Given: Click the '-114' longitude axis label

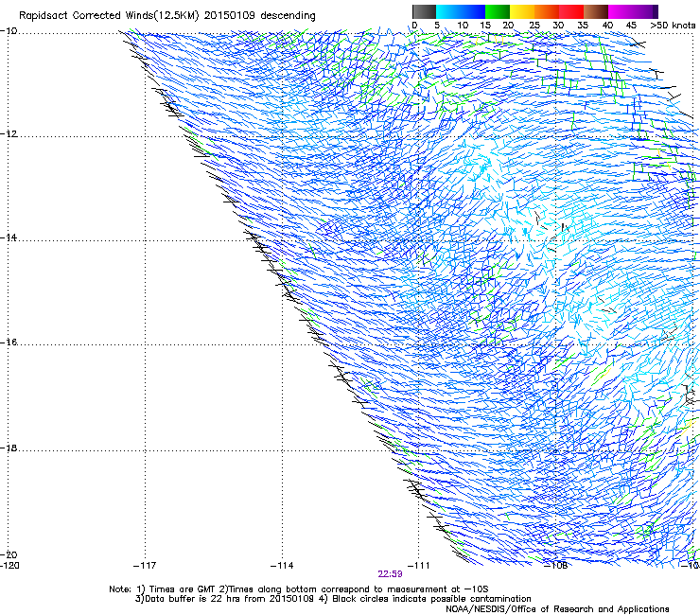Looking at the screenshot, I should tap(282, 566).
